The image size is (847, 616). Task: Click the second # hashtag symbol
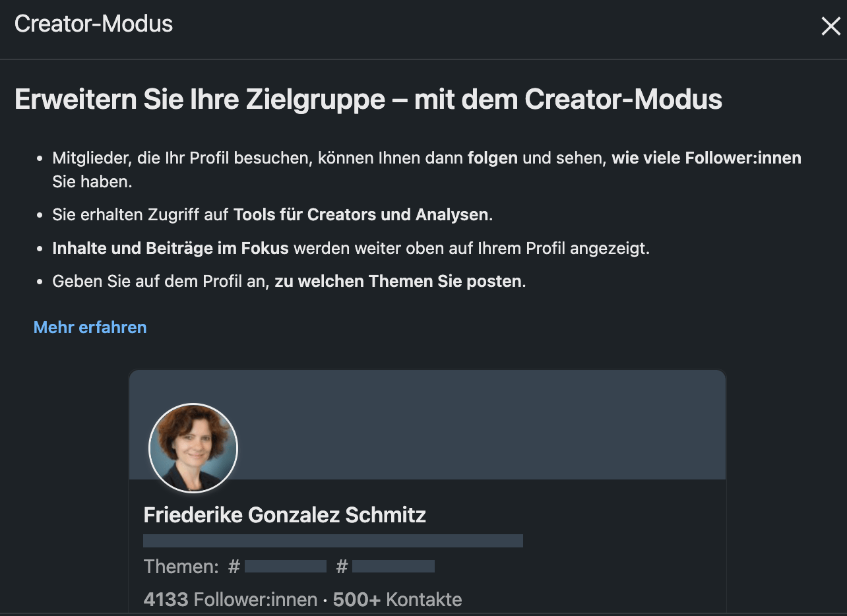click(x=342, y=567)
